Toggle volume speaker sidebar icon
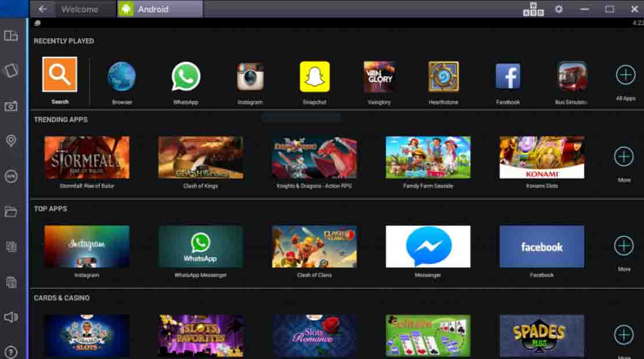Image resolution: width=644 pixels, height=359 pixels. point(11,317)
